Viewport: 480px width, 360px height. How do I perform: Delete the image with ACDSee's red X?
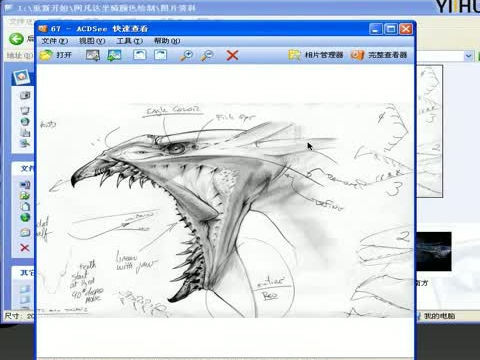[232, 55]
